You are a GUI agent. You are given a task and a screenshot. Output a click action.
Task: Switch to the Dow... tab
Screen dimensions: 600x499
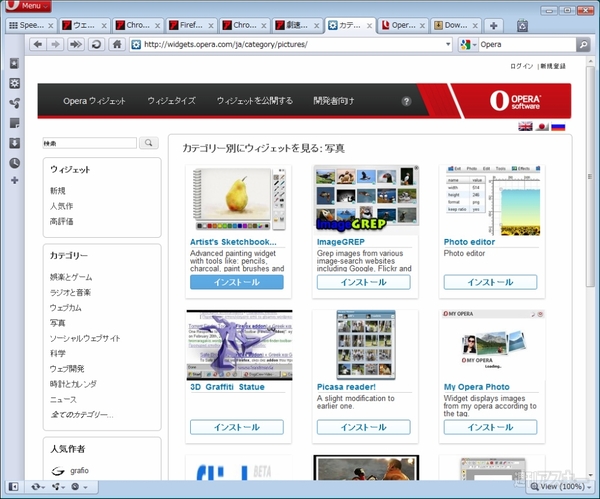(456, 26)
